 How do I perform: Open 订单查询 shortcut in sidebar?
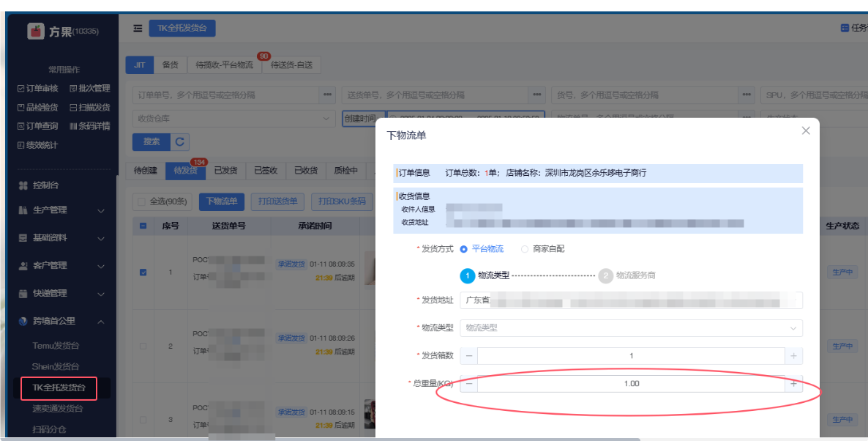coord(37,126)
